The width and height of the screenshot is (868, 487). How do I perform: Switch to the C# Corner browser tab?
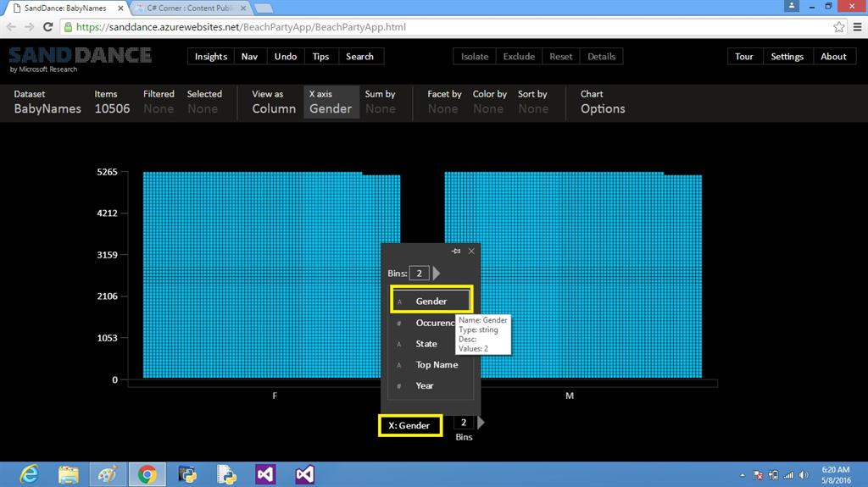click(189, 8)
